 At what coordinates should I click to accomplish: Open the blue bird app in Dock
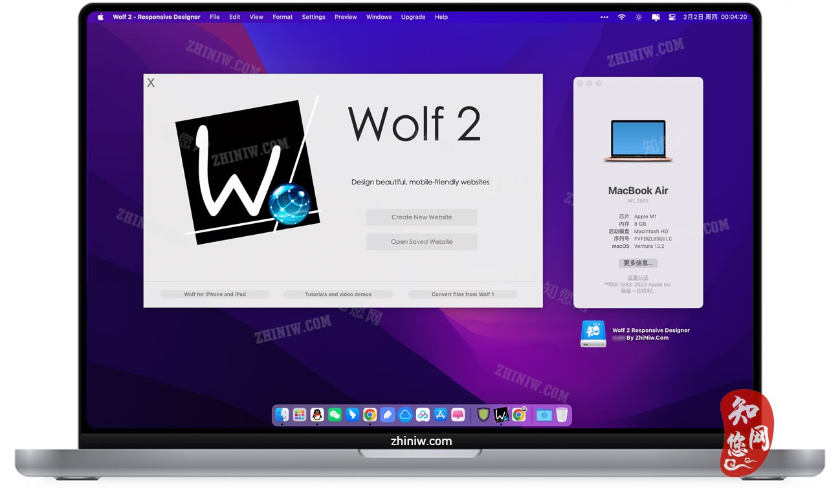pyautogui.click(x=352, y=415)
